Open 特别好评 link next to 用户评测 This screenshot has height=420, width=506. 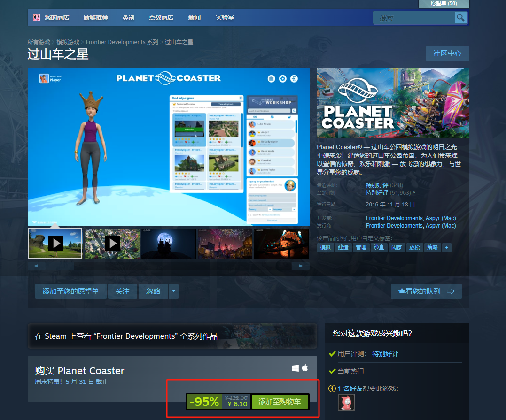(x=385, y=354)
